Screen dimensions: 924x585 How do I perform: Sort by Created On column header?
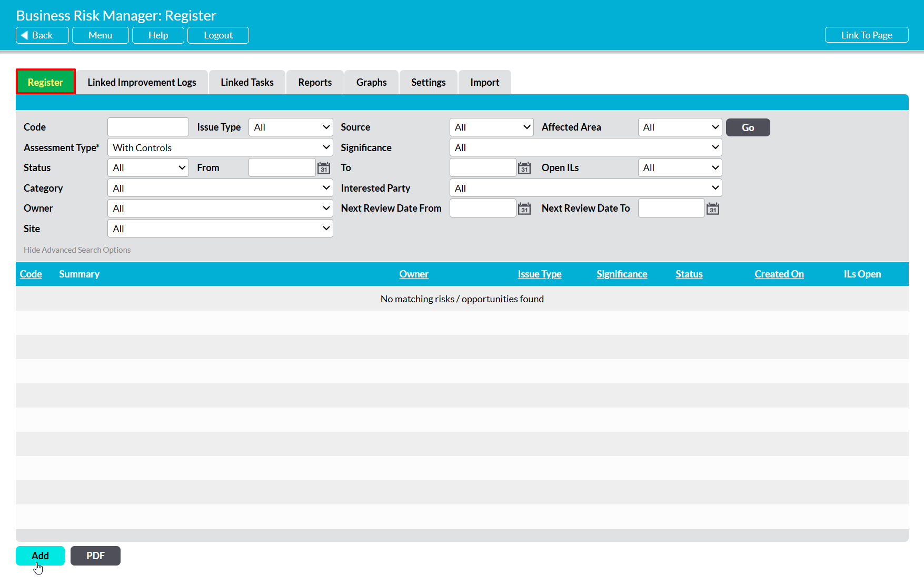(779, 274)
